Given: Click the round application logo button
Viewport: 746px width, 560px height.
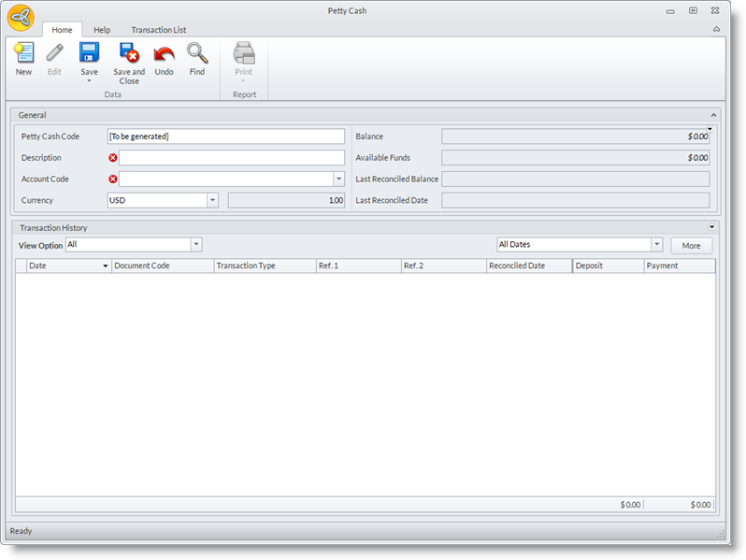Looking at the screenshot, I should pos(22,18).
